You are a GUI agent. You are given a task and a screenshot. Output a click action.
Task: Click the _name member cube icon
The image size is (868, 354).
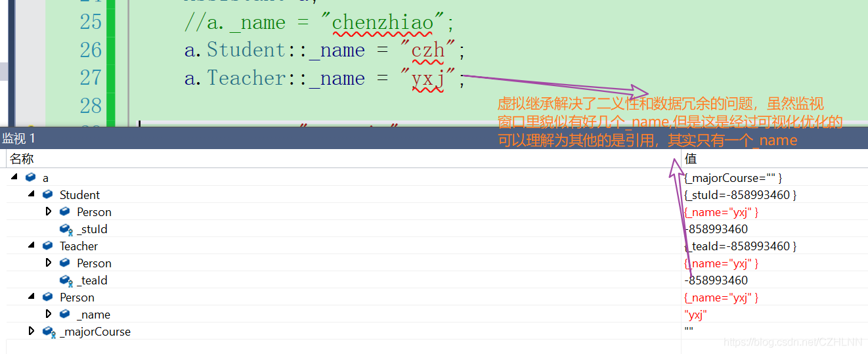[64, 314]
